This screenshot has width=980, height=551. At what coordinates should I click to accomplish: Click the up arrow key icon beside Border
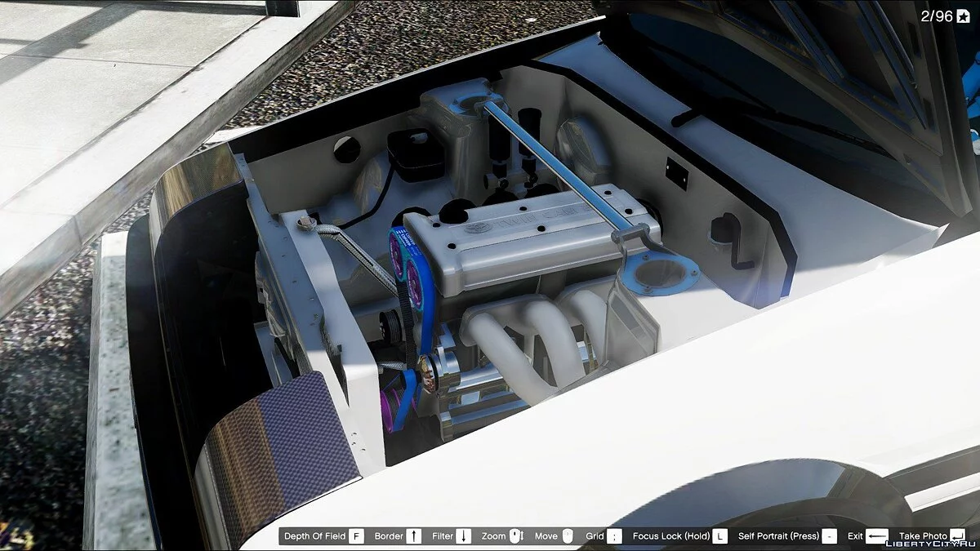tap(414, 536)
